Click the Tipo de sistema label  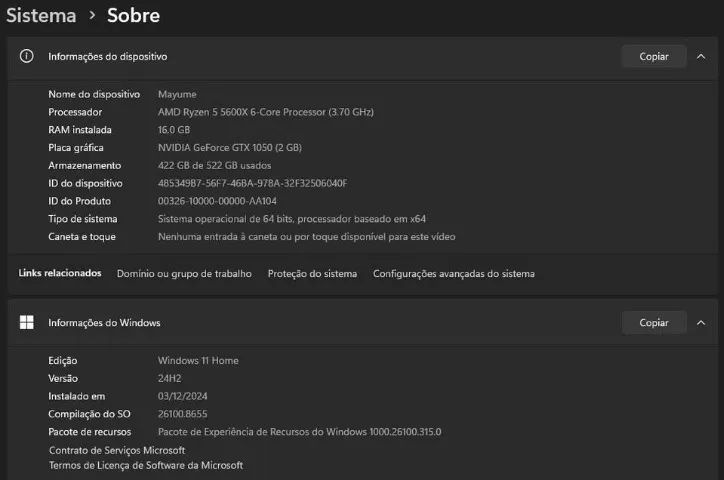(x=83, y=219)
